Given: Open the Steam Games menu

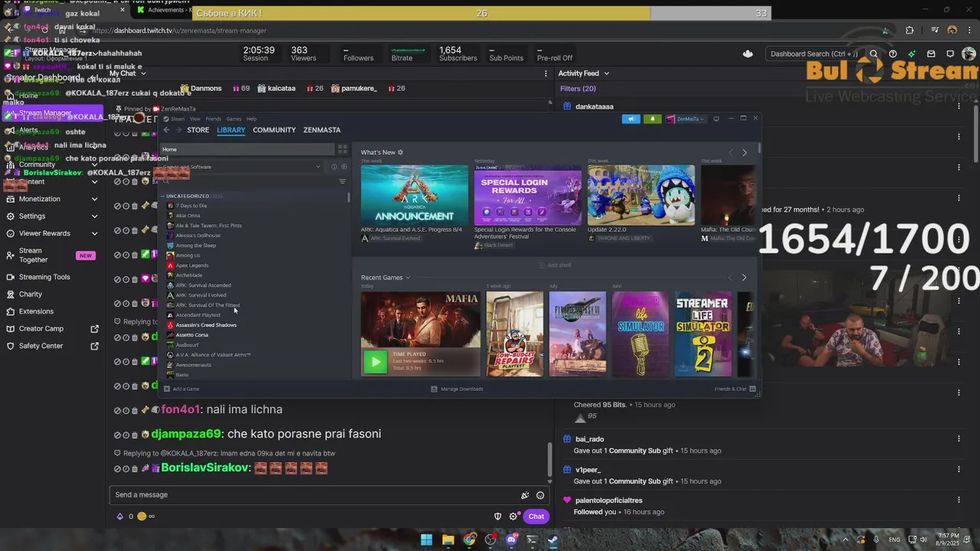Looking at the screenshot, I should click(x=234, y=119).
